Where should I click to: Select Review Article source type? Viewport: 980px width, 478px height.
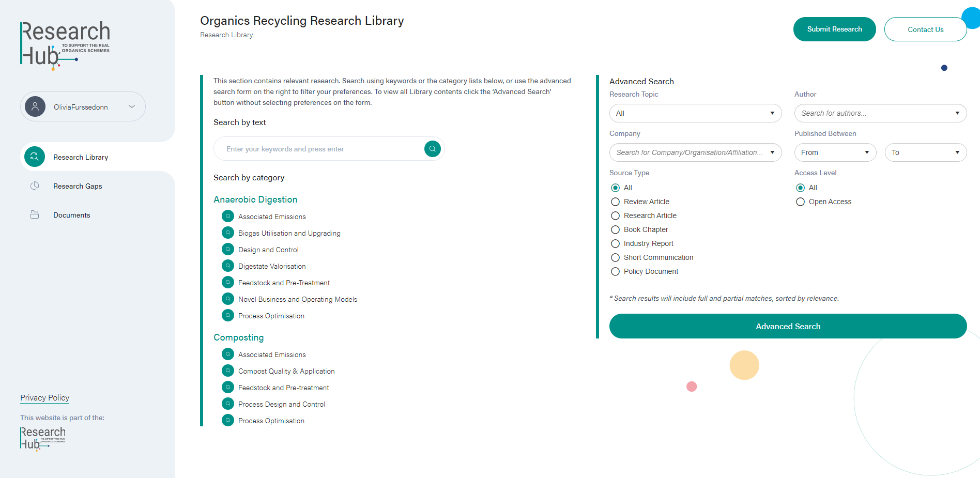pyautogui.click(x=615, y=202)
